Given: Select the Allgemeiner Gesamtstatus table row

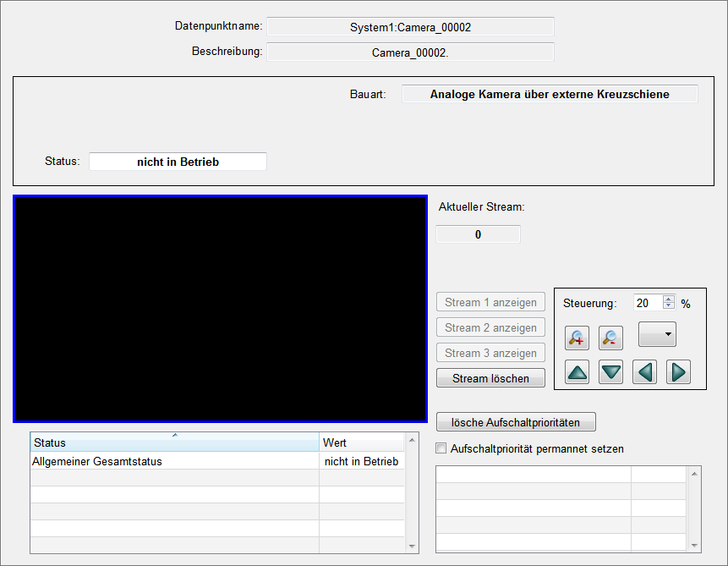Looking at the screenshot, I should click(174, 461).
